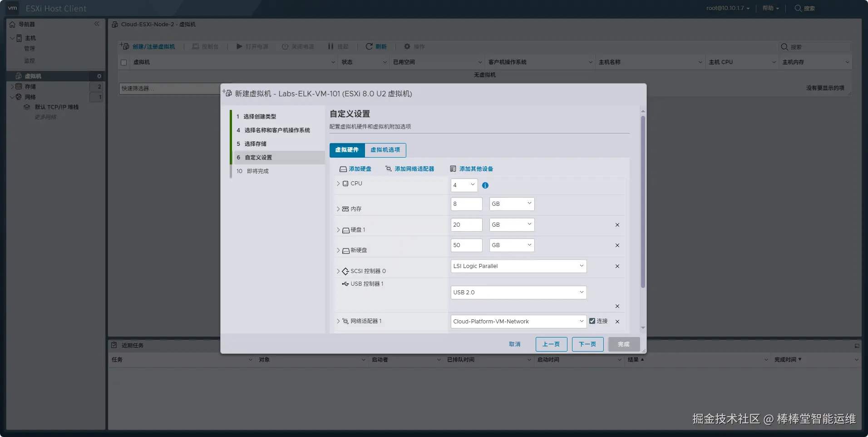The height and width of the screenshot is (437, 868).
Task: Open the 新硬盘 size unit dropdown
Action: tap(512, 245)
